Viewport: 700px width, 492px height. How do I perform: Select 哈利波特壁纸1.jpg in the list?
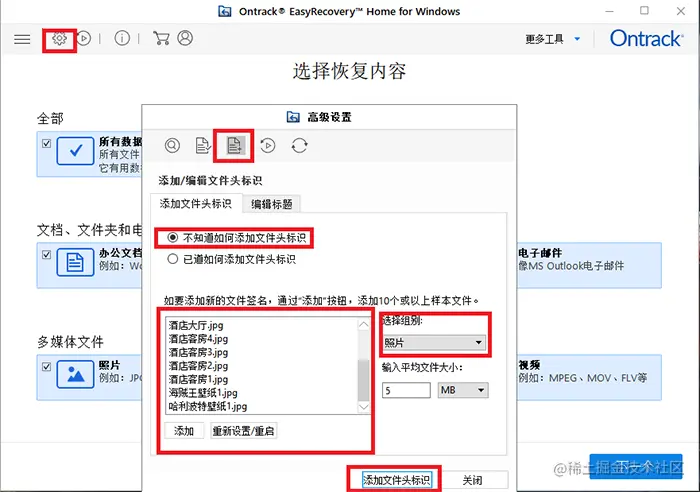tap(208, 406)
